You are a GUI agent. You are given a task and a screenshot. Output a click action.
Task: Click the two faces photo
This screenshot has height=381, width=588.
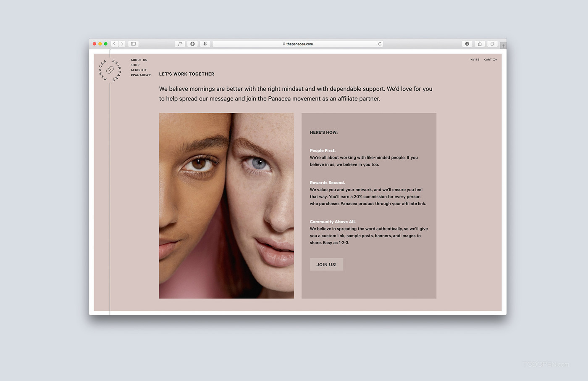226,206
